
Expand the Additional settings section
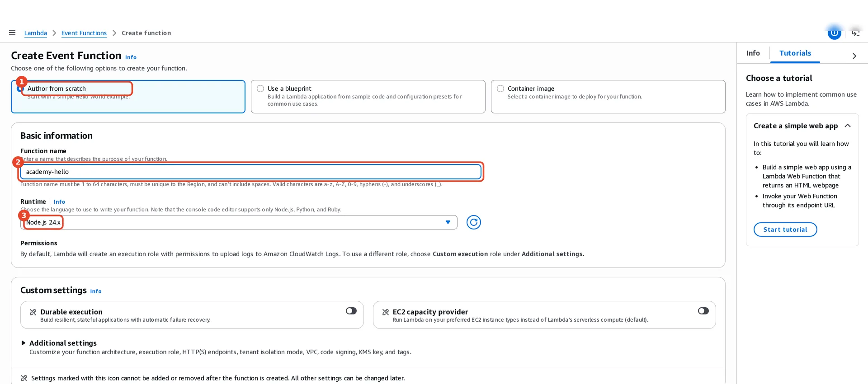click(59, 343)
